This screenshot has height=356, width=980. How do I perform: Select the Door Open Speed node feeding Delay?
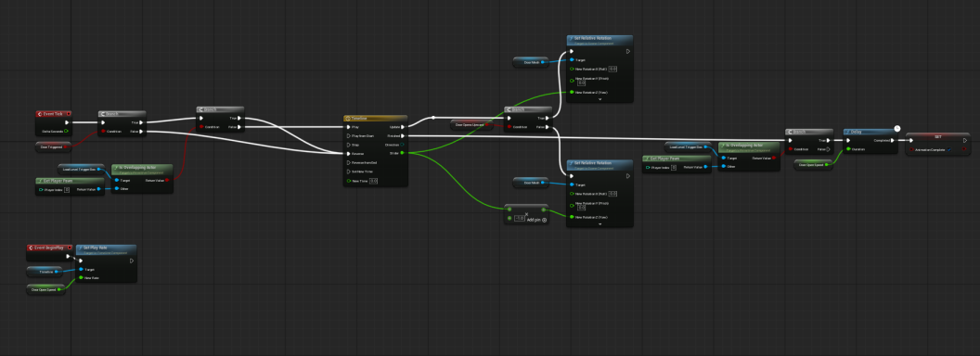pos(815,165)
